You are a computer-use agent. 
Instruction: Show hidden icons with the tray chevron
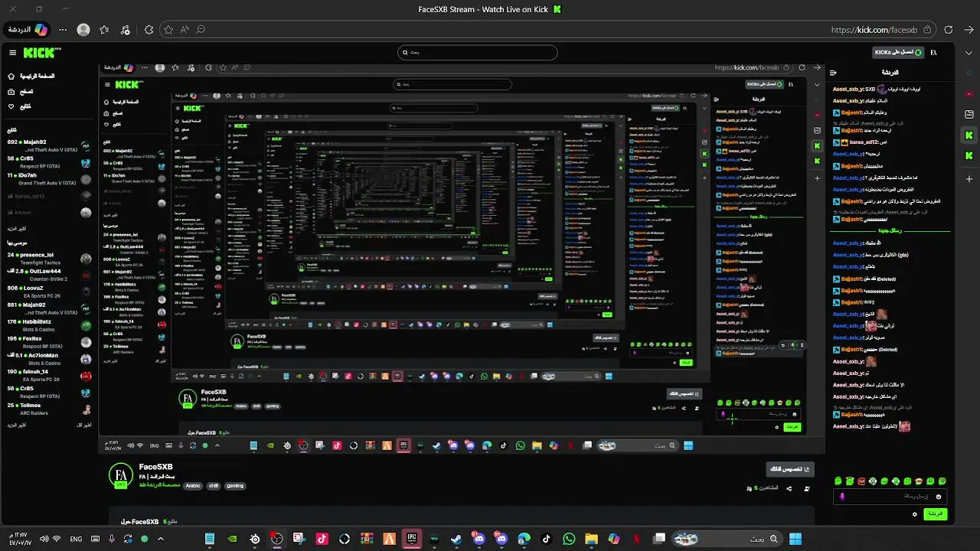(x=160, y=539)
